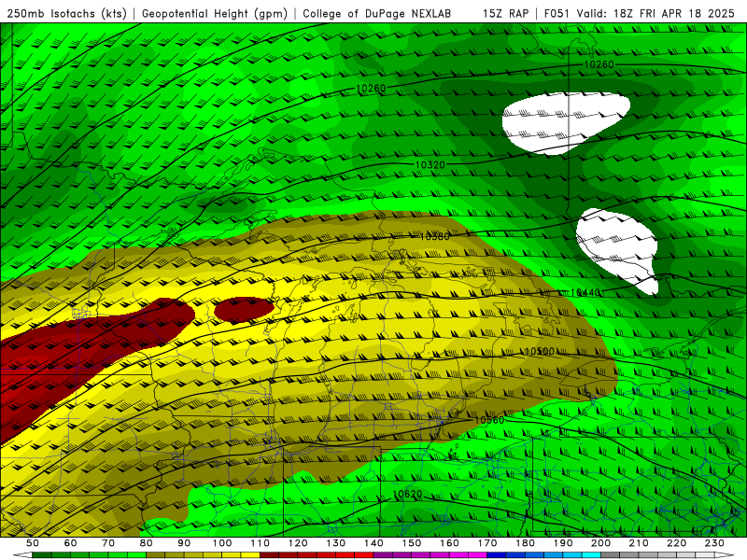
Task: Click the 'Geopotential Height (gpm)' title text
Action: coord(215,13)
